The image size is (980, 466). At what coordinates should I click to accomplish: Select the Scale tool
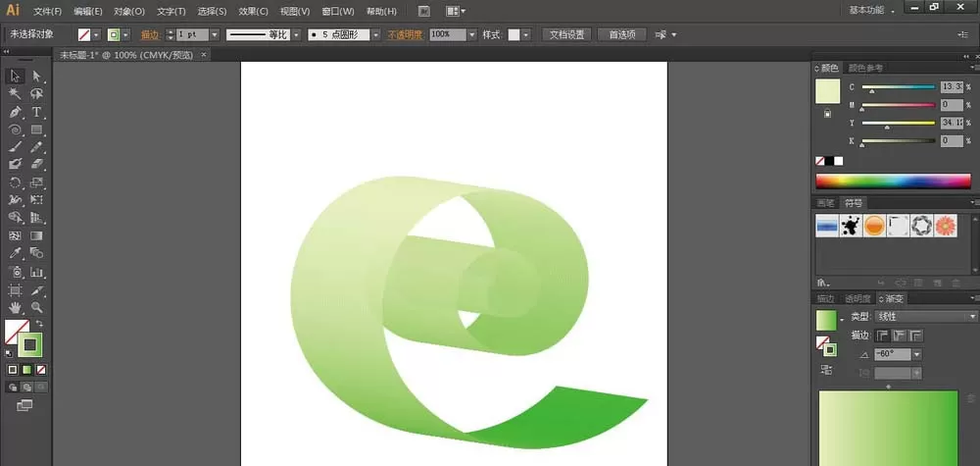[37, 182]
